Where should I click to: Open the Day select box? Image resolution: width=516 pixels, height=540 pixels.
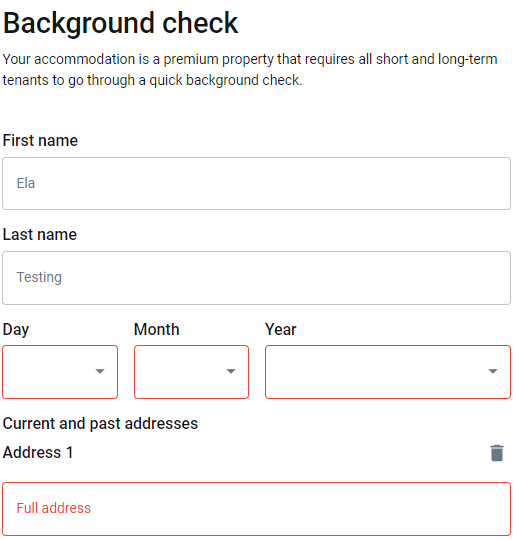(x=60, y=372)
